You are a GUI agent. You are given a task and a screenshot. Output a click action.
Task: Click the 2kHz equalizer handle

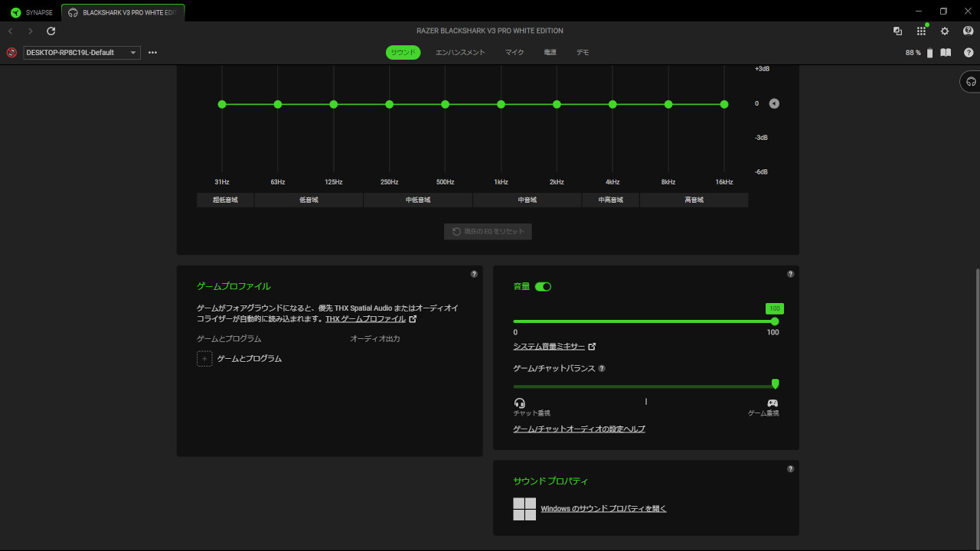click(x=557, y=104)
